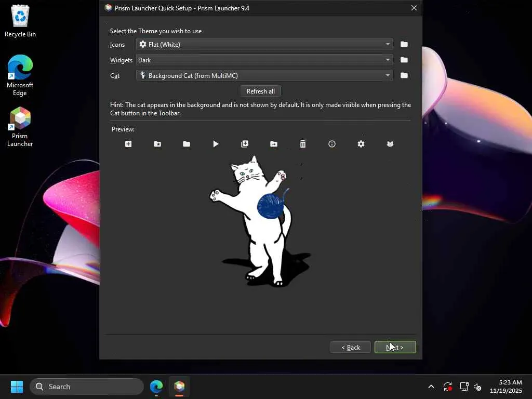This screenshot has height=399, width=532.
Task: Select the Microsoft Edge desktop shortcut
Action: coord(20,75)
